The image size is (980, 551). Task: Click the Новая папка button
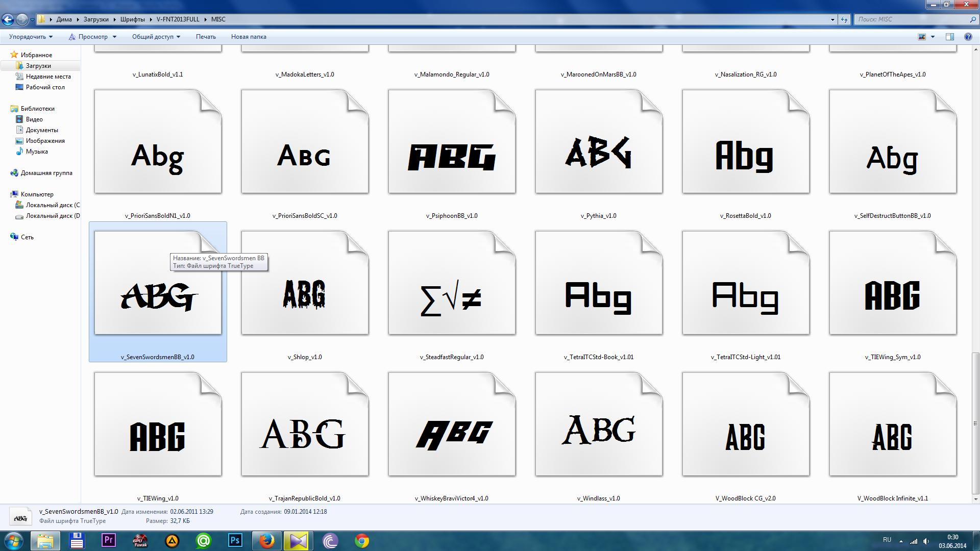(x=249, y=37)
